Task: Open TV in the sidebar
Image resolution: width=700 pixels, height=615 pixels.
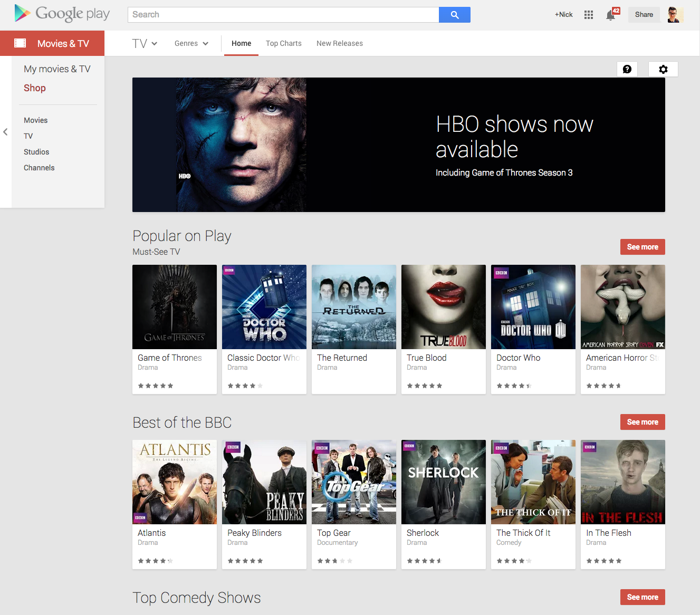Action: point(28,136)
